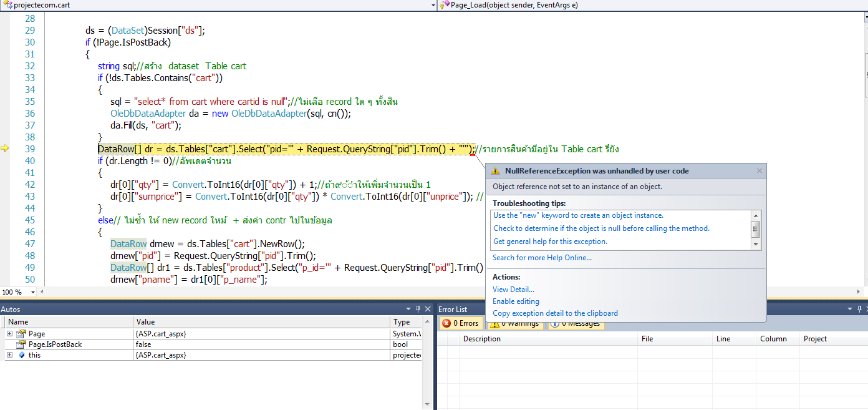The image size is (868, 410).
Task: Click 'Search for more Help Online...'
Action: (x=542, y=258)
